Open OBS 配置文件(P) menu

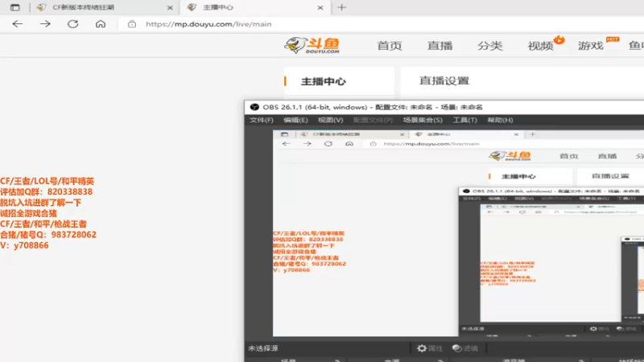click(x=373, y=120)
